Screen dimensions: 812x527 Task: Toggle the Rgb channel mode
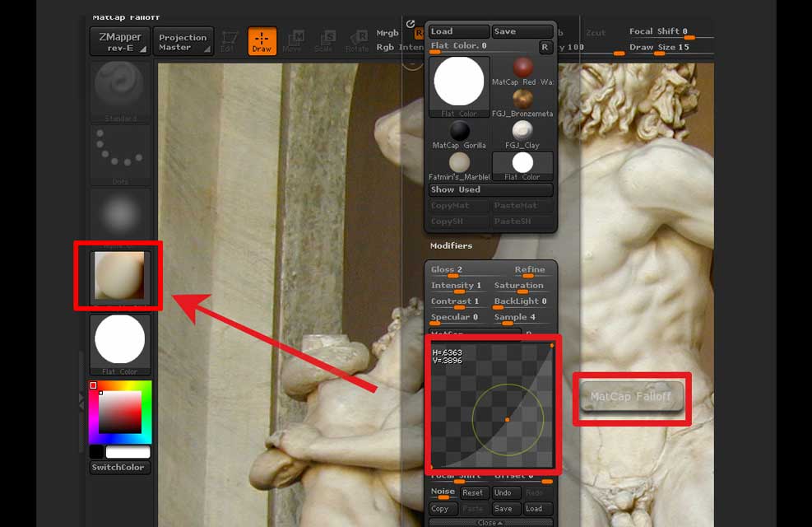385,48
